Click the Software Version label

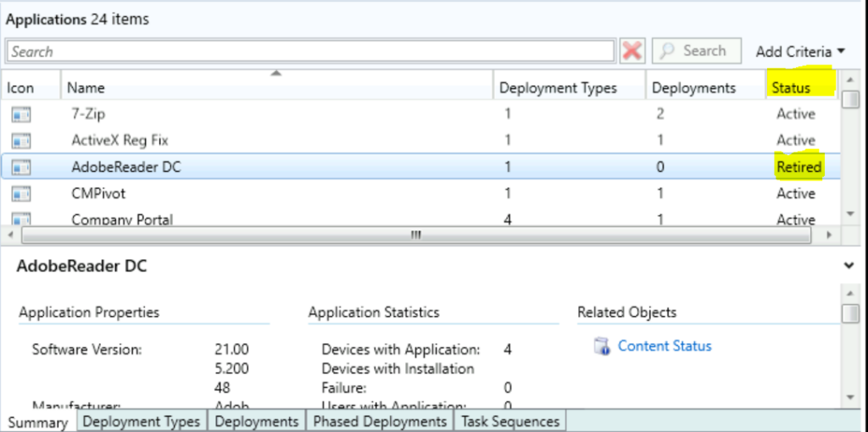point(87,350)
